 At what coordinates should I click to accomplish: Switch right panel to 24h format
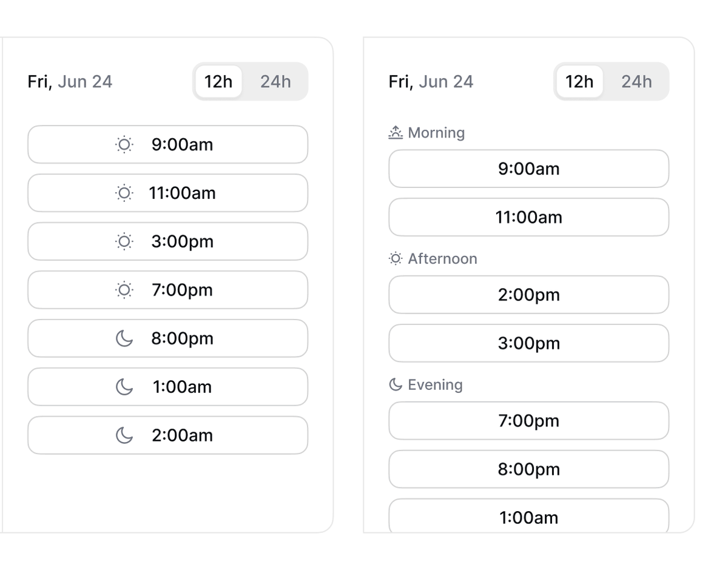point(636,81)
